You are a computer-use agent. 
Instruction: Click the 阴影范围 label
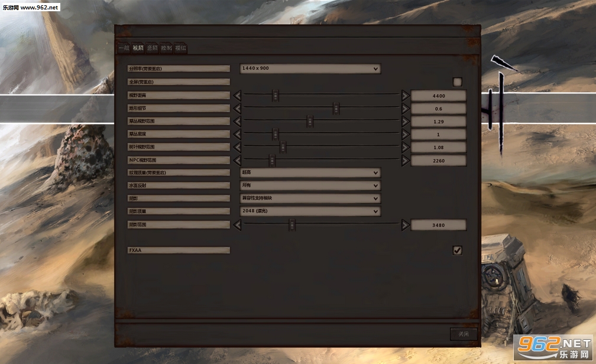[179, 225]
